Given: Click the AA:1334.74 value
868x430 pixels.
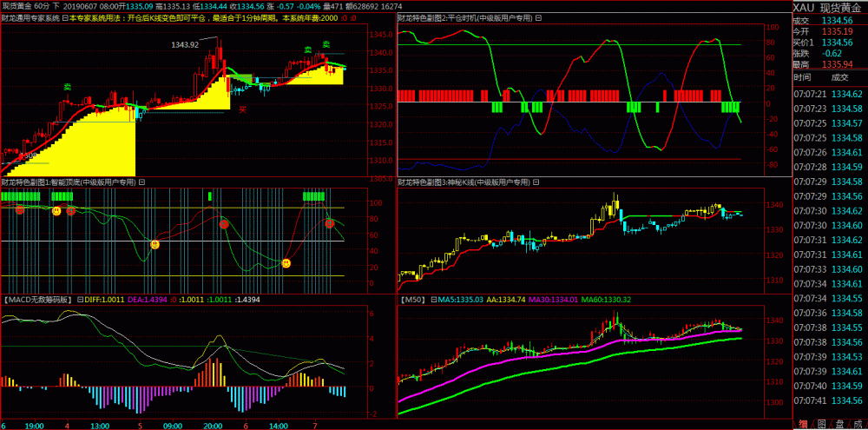Looking at the screenshot, I should (x=506, y=299).
